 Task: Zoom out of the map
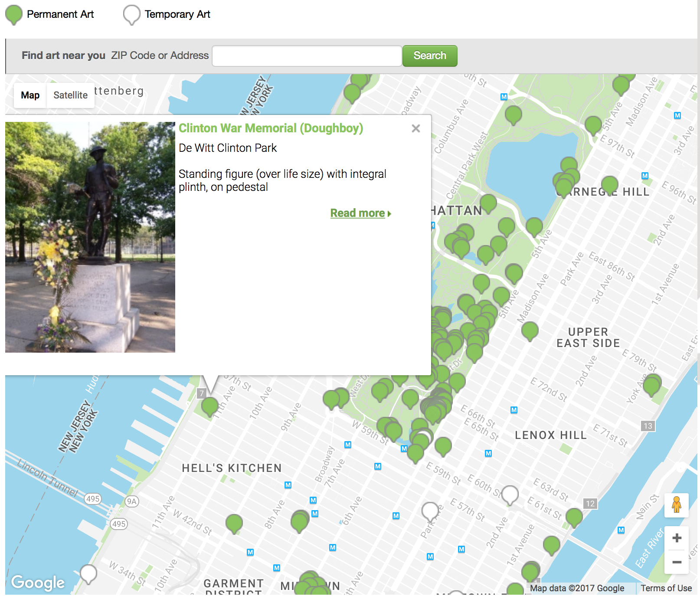coord(676,562)
